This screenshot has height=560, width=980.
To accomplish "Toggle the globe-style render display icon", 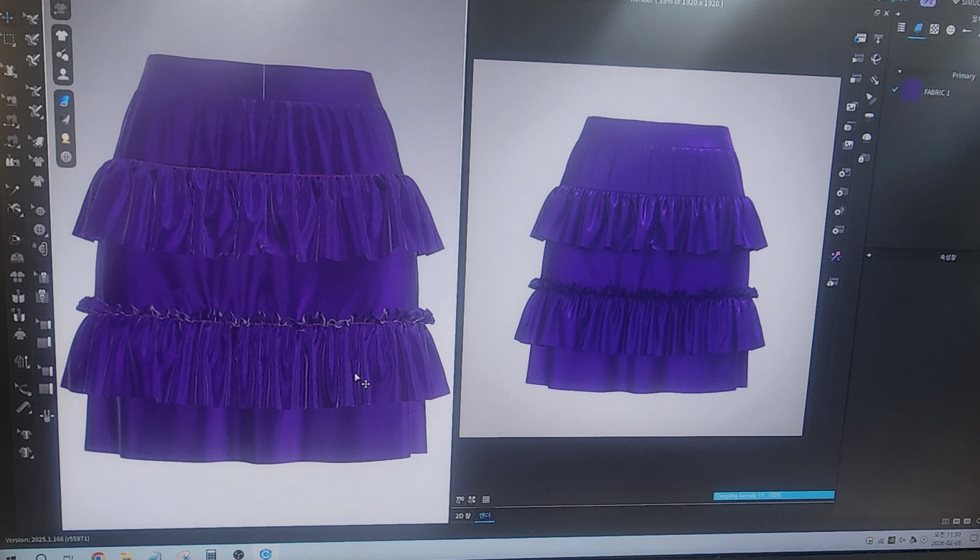I will pyautogui.click(x=66, y=157).
